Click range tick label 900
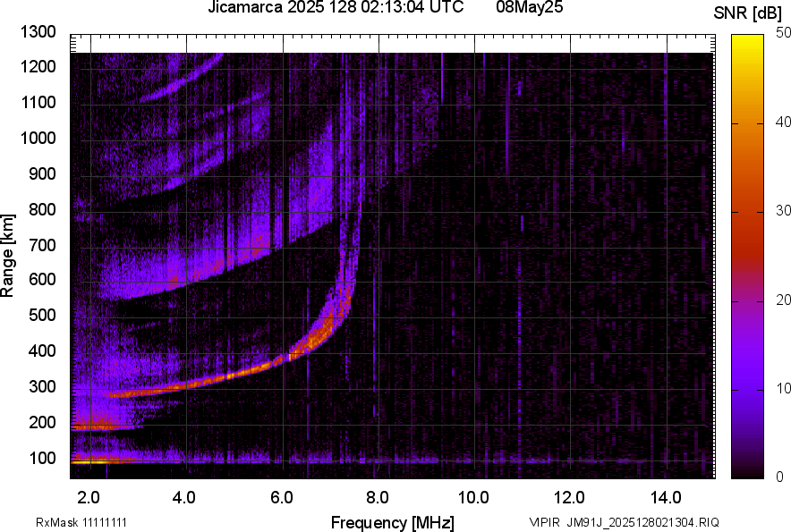This screenshot has height=532, width=791. [x=42, y=173]
